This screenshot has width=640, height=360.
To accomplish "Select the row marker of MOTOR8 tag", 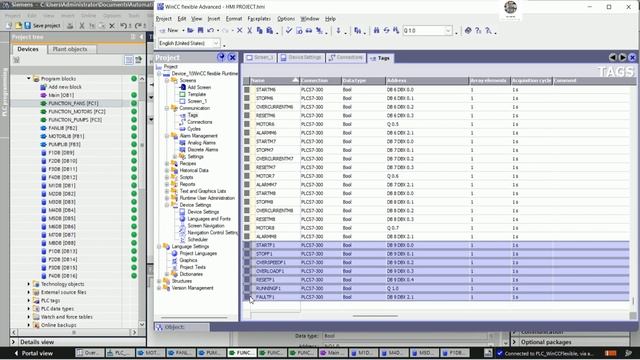I will (x=247, y=228).
